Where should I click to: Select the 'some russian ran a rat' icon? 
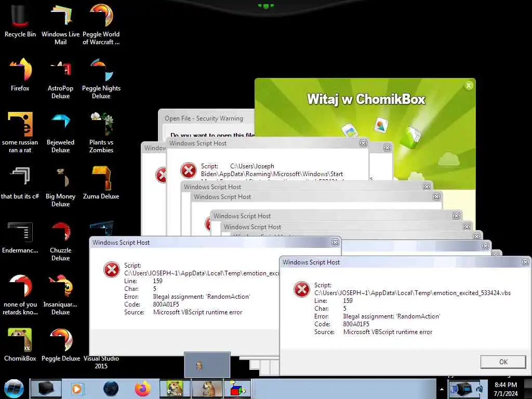pos(20,132)
